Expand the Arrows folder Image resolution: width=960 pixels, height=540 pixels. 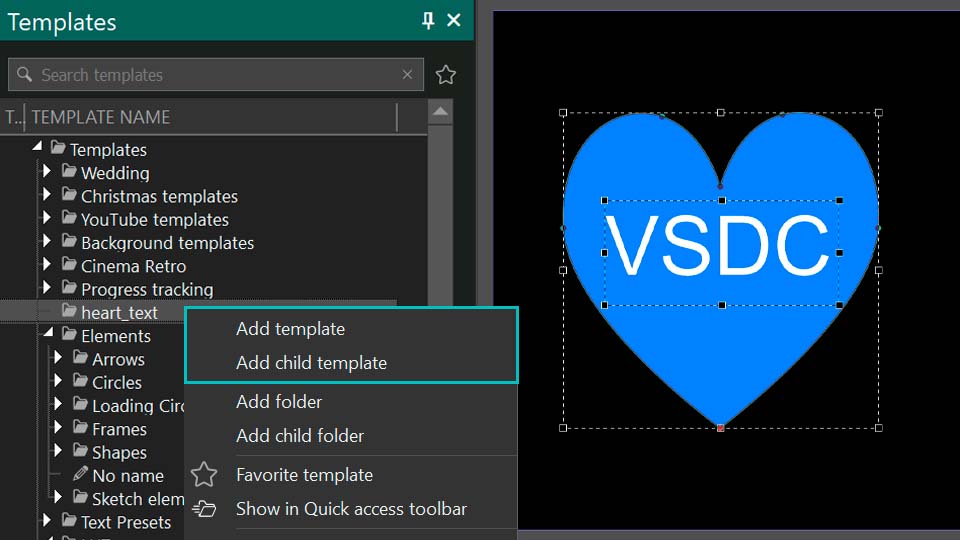(x=58, y=358)
